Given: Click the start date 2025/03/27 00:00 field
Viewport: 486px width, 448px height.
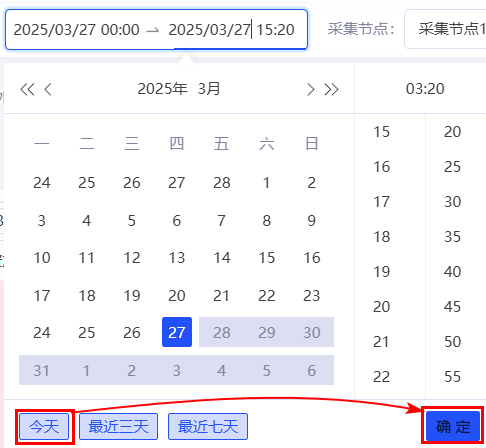Looking at the screenshot, I should [76, 30].
